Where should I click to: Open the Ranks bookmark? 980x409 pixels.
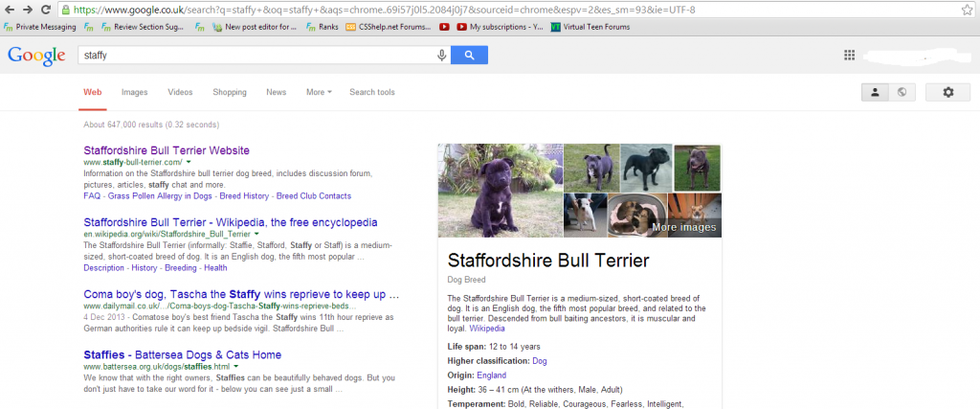322,27
